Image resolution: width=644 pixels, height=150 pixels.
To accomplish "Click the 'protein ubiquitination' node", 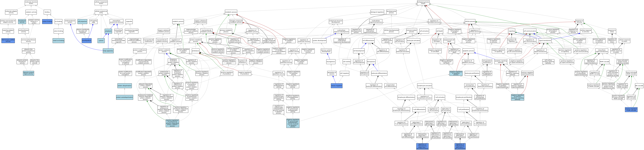I will pyautogui.click(x=124, y=86).
